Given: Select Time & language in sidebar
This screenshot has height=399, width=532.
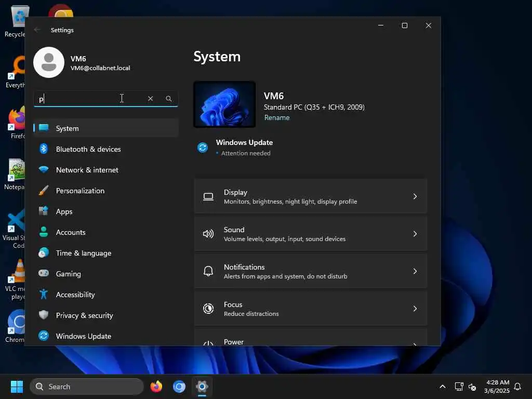Looking at the screenshot, I should [106, 253].
